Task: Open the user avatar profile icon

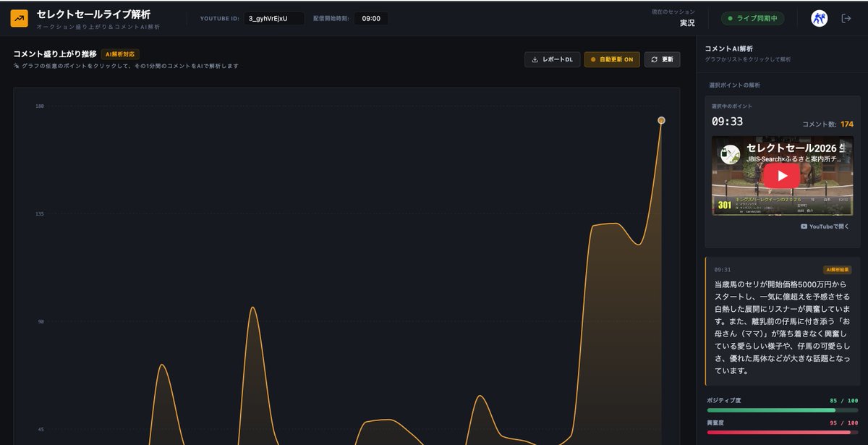Action: 819,19
